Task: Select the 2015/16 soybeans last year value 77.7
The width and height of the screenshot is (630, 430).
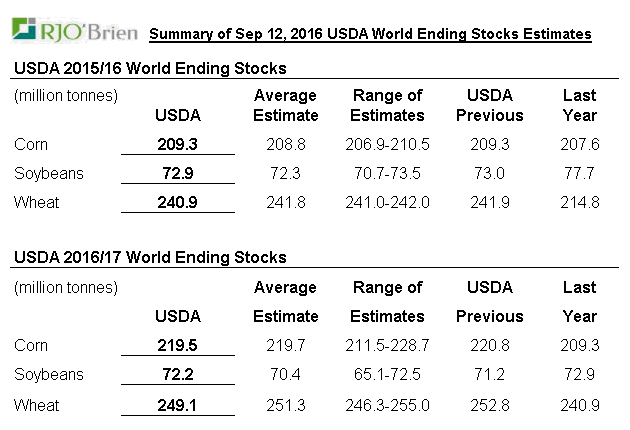Action: 580,173
